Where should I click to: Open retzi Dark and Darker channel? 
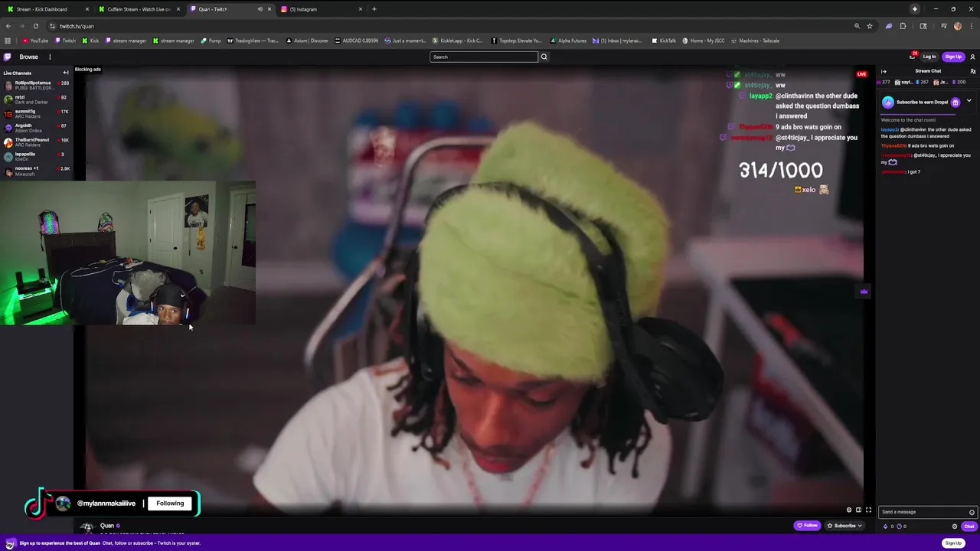coord(36,99)
